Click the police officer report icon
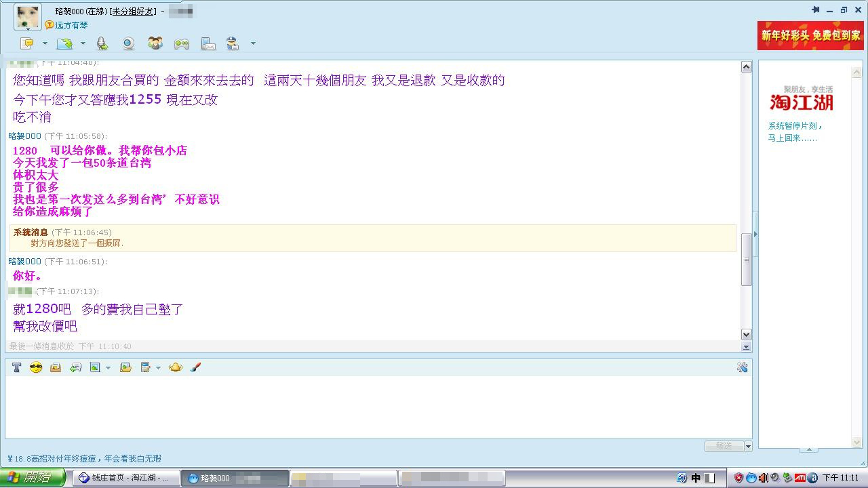The width and height of the screenshot is (868, 488). pos(233,43)
